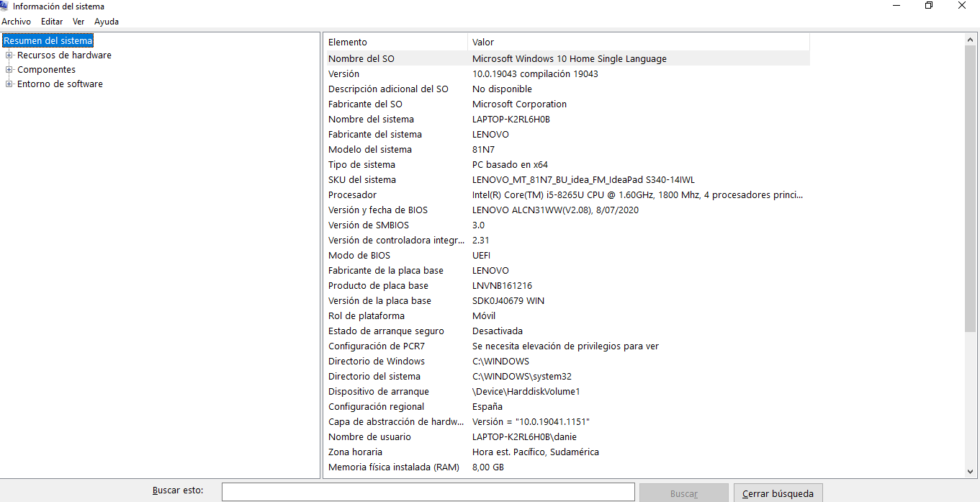Image resolution: width=980 pixels, height=502 pixels.
Task: Select Microsoft Corporation value
Action: point(519,104)
